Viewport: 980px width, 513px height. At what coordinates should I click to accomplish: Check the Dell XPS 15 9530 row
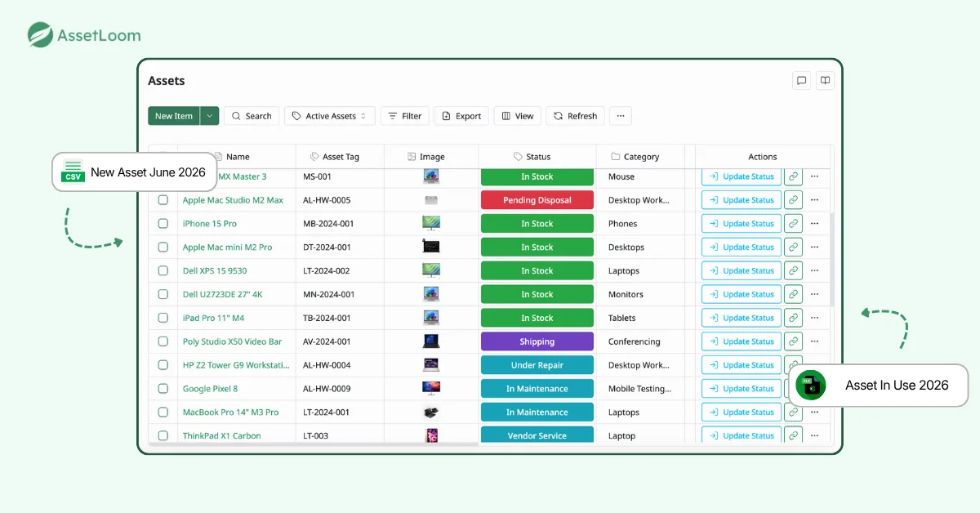[163, 271]
